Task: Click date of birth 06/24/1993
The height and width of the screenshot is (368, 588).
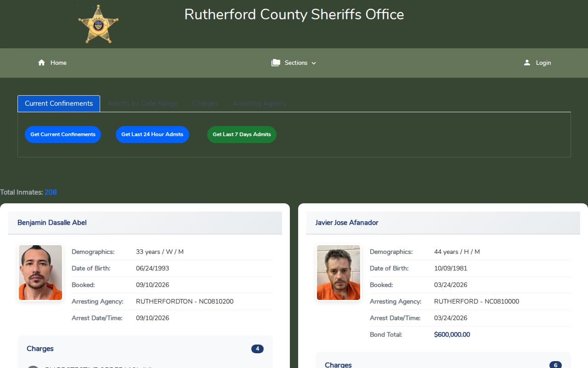Action: [x=153, y=268]
